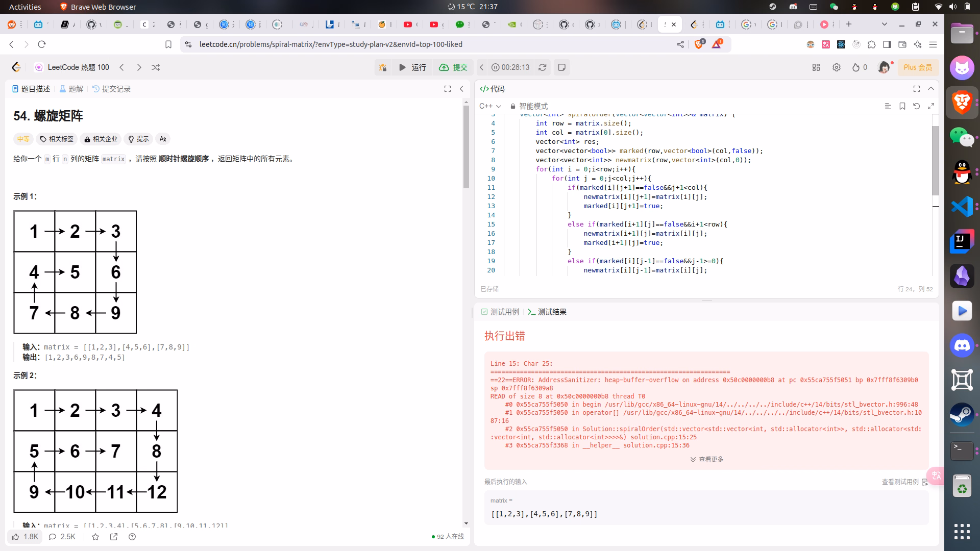Click the streak fire icon
Image resolution: width=980 pixels, height=551 pixels.
[x=856, y=67]
